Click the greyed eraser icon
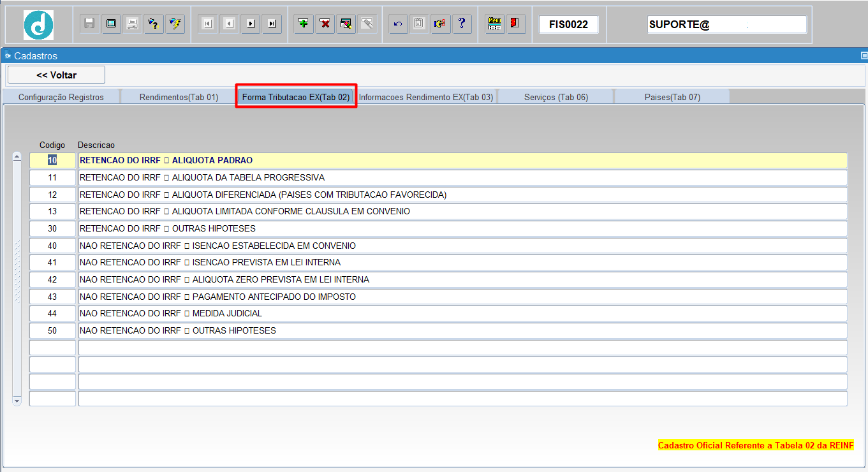Viewport: 868px width, 472px height. [367, 24]
